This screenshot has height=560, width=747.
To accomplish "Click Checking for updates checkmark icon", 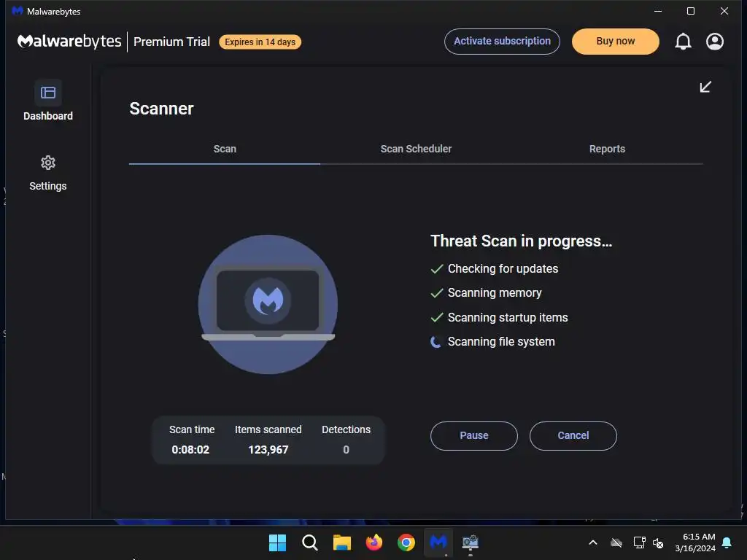I will [x=437, y=268].
